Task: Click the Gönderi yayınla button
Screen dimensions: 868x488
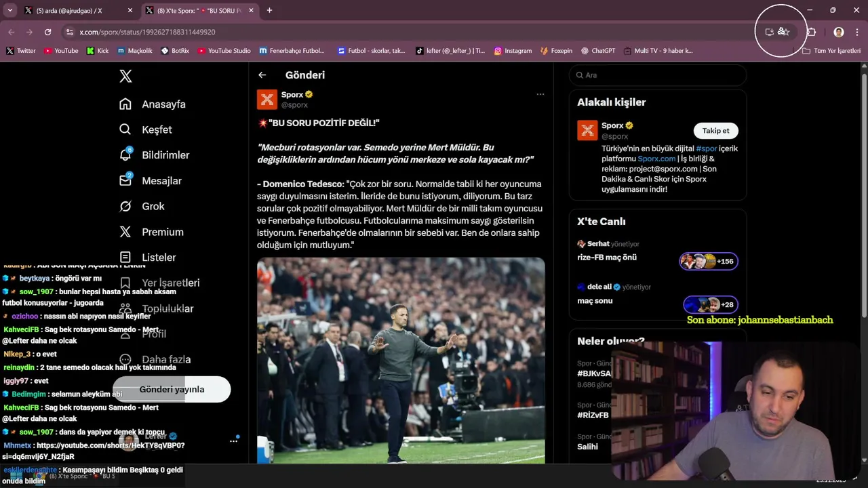Action: point(172,389)
